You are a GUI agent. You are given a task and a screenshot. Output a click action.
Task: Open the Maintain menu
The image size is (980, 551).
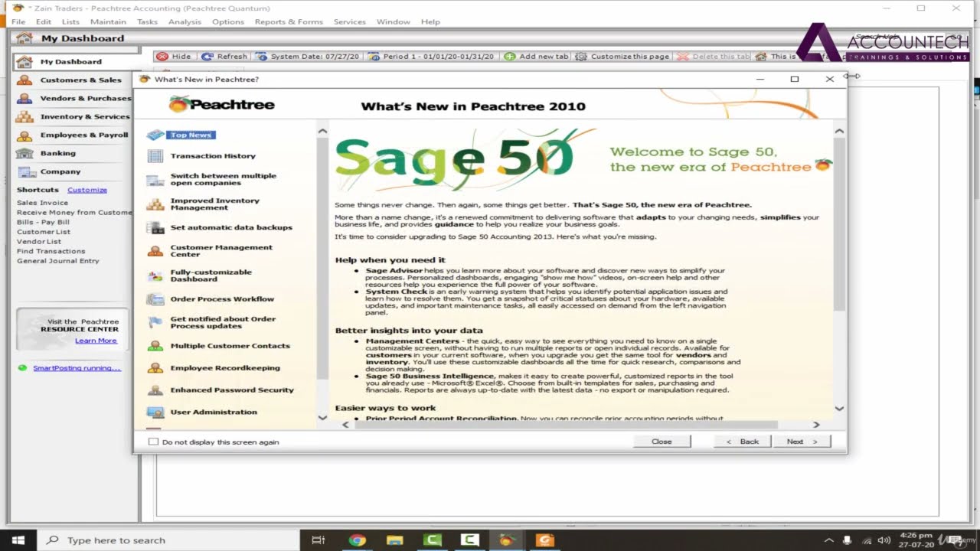pos(108,21)
